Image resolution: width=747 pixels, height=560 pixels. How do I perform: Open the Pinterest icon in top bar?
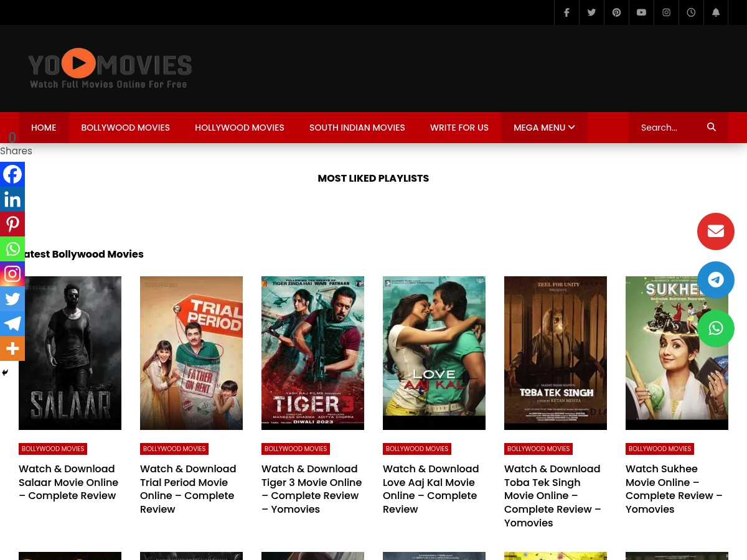click(616, 12)
